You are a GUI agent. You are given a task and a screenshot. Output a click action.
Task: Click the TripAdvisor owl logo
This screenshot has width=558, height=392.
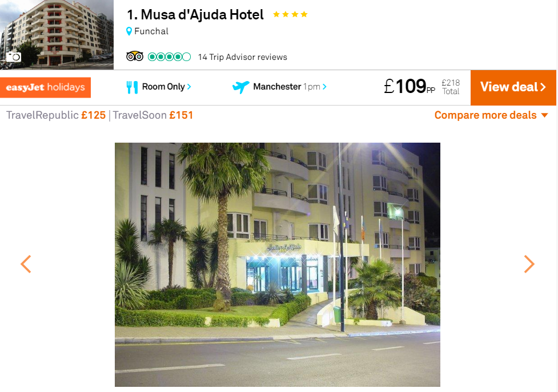135,56
